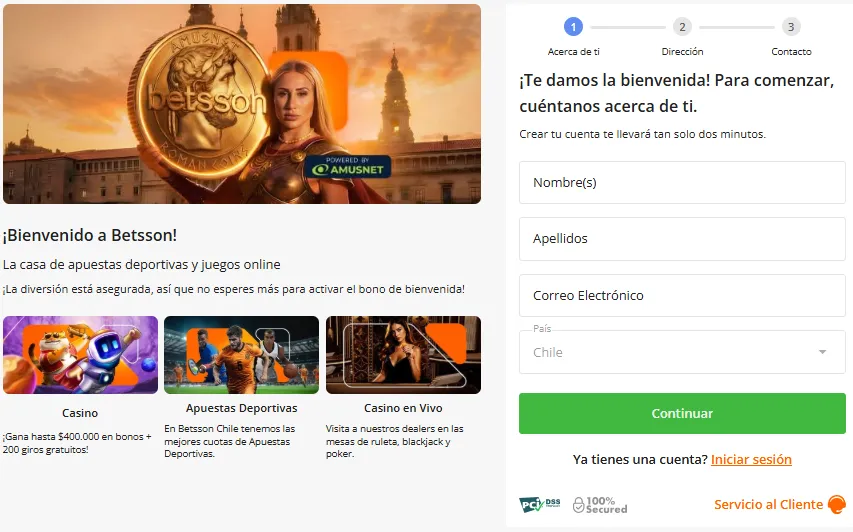The width and height of the screenshot is (853, 532).
Task: Expand the País dropdown arrow
Action: [823, 352]
